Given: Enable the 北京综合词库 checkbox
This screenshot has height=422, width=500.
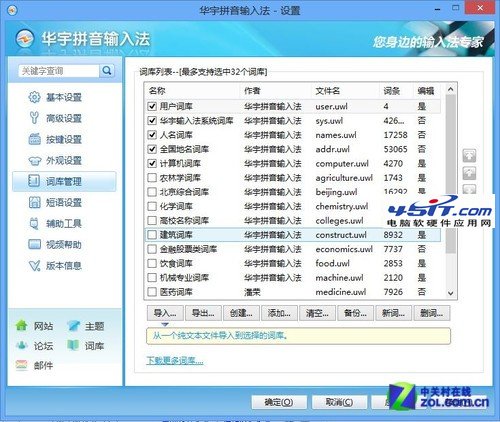Looking at the screenshot, I should pyautogui.click(x=152, y=192).
